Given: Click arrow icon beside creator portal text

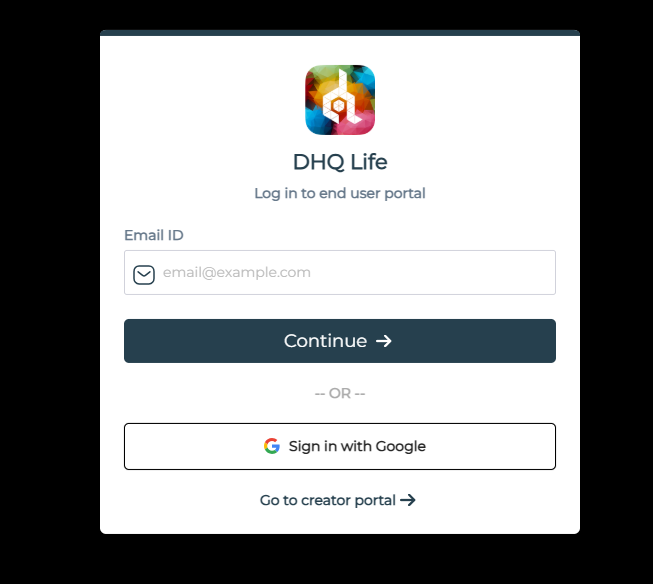Looking at the screenshot, I should click(408, 500).
